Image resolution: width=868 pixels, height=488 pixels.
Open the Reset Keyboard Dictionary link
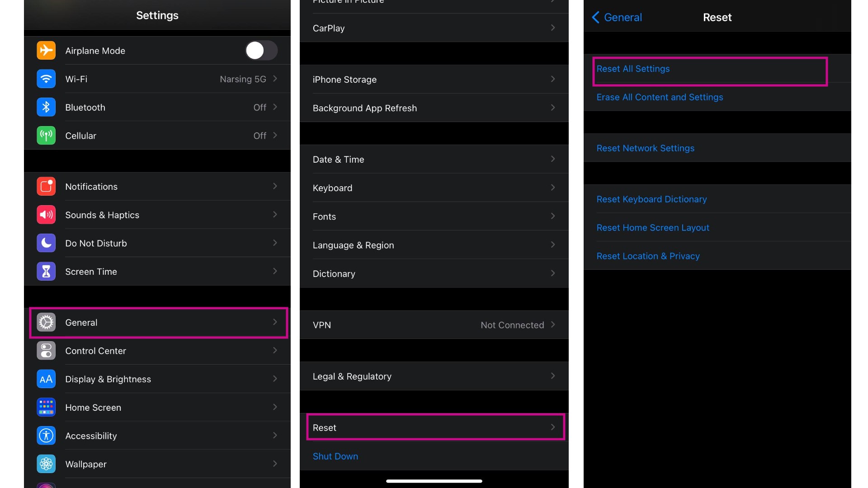651,198
